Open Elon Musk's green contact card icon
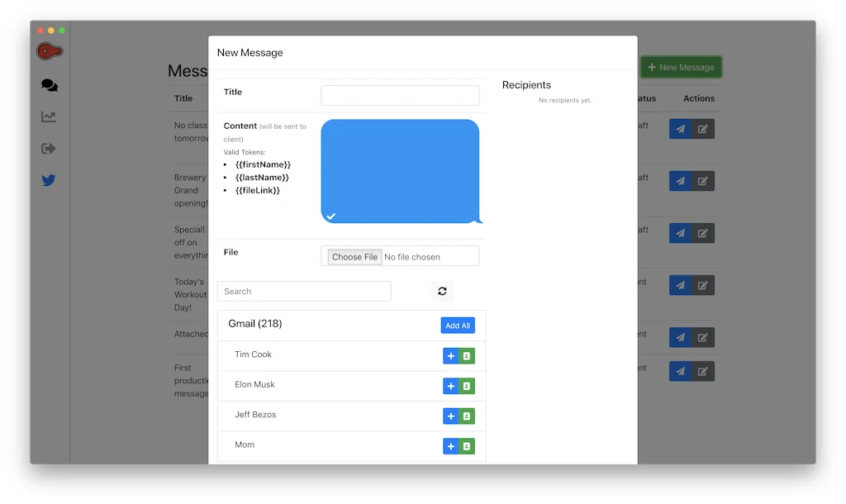The width and height of the screenshot is (846, 504). pyautogui.click(x=467, y=387)
